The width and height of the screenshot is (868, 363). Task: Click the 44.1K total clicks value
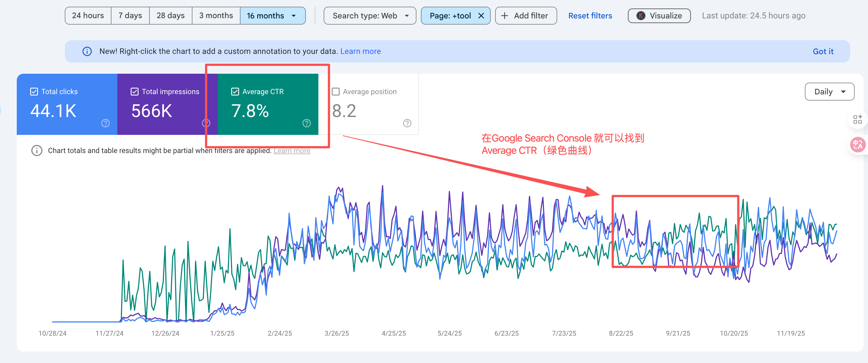(53, 111)
